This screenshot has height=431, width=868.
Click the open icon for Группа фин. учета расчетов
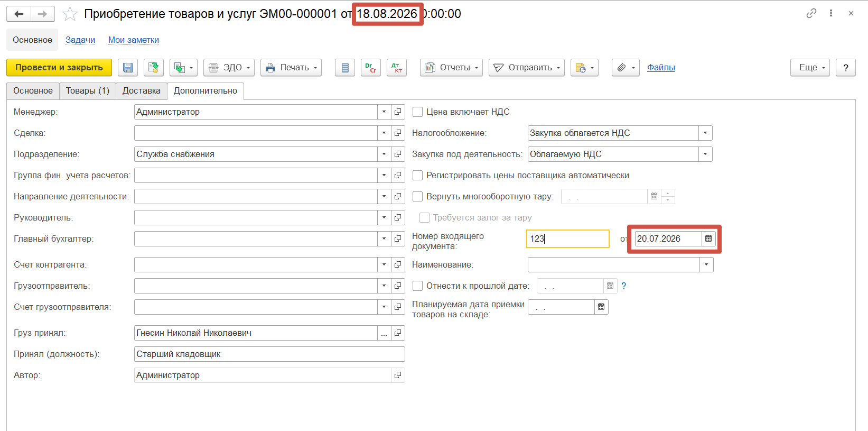(x=398, y=175)
